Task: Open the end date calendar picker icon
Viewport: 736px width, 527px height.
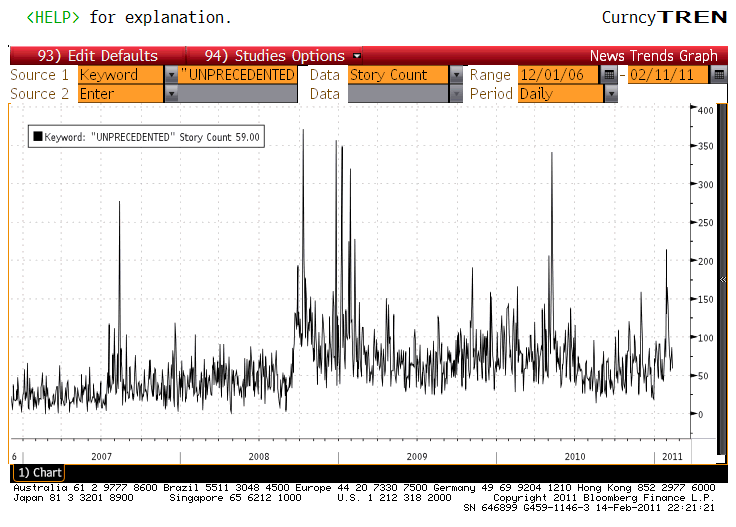Action: click(x=719, y=75)
